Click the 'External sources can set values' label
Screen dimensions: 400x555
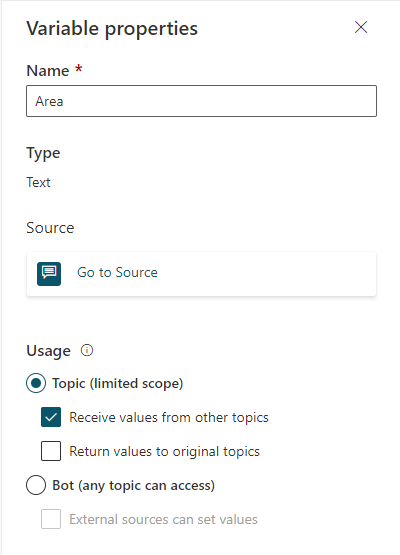click(164, 519)
